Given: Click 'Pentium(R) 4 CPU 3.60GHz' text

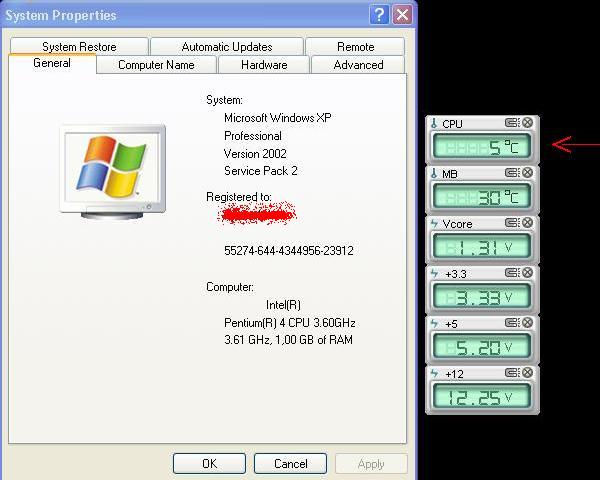Looking at the screenshot, I should [x=290, y=323].
